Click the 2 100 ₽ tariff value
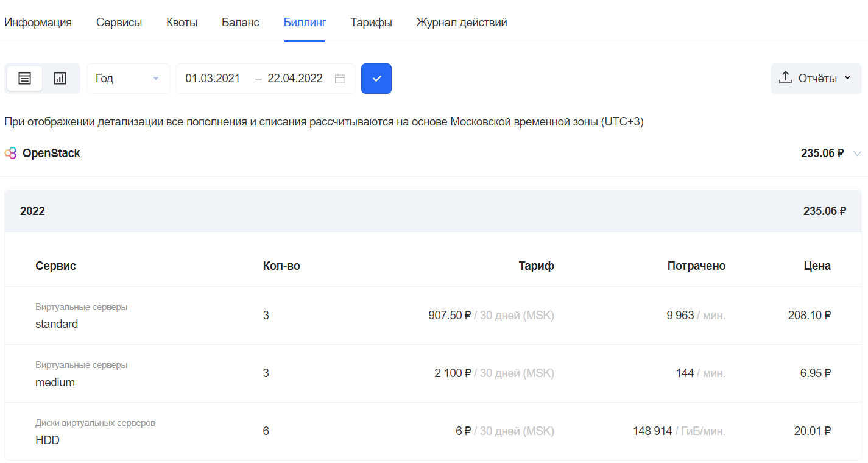 tap(453, 373)
